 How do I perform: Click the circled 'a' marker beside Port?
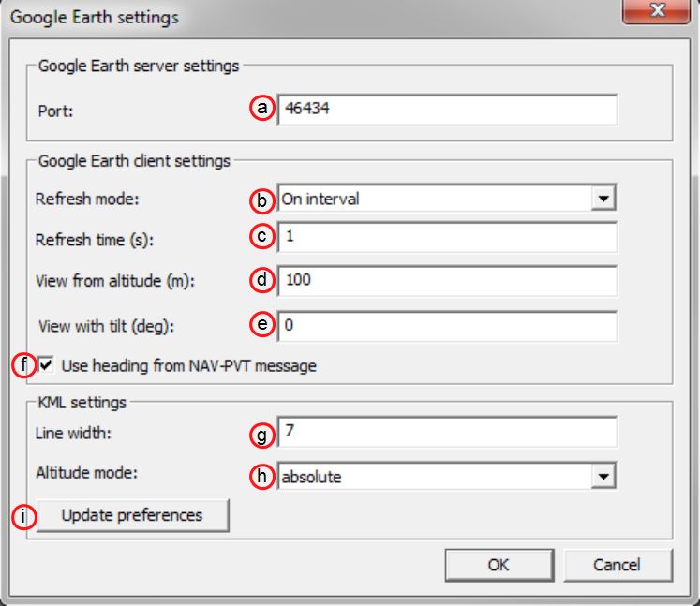[262, 108]
